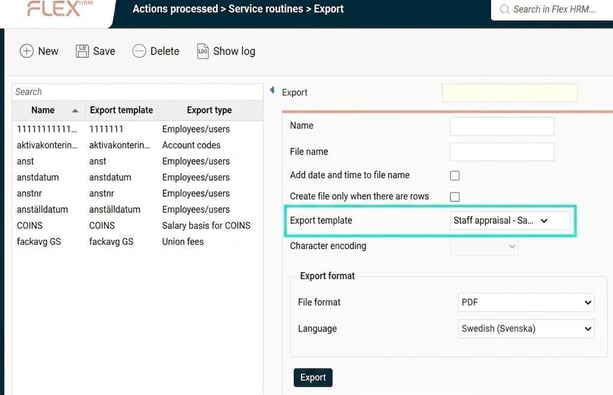Open the Character encoding dropdown
The width and height of the screenshot is (613, 395).
click(484, 246)
